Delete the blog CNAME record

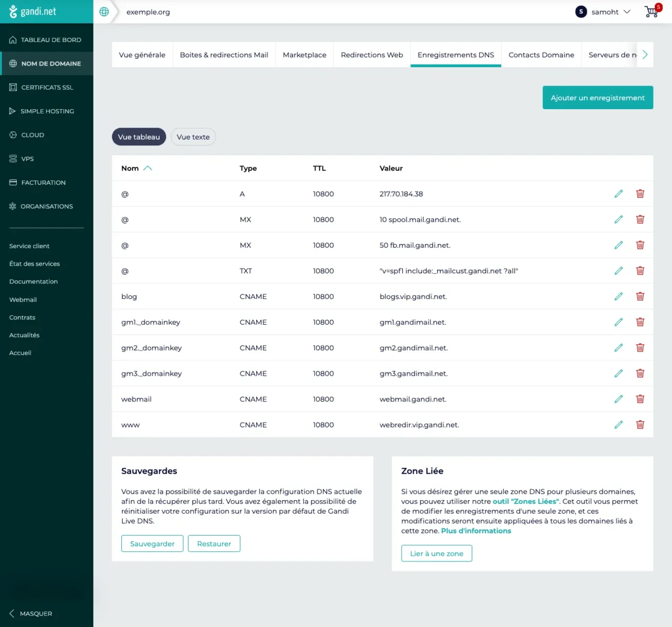(640, 296)
